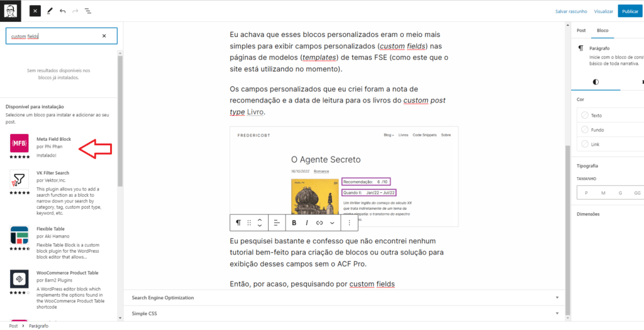Click the Flexible Table block icon
Viewport: 644px width, 330px height.
19,235
